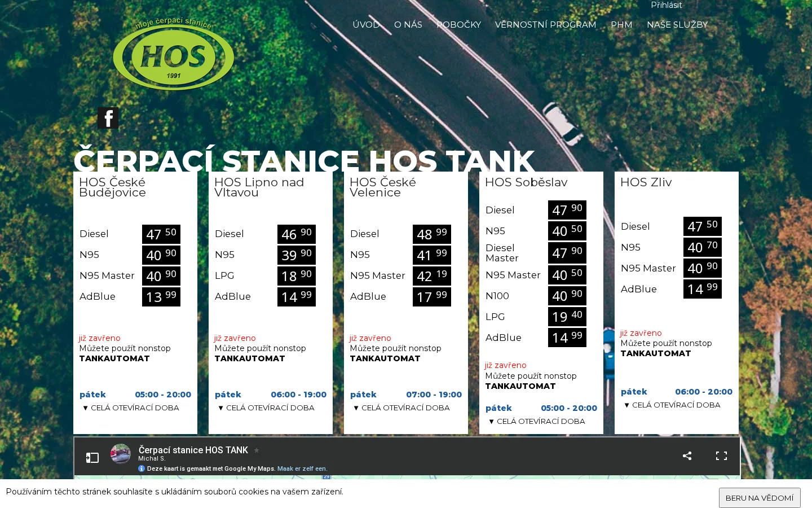Image resolution: width=812 pixels, height=508 pixels.
Task: Click the map title Čerpací stanice HOS TANK
Action: pyautogui.click(x=193, y=450)
